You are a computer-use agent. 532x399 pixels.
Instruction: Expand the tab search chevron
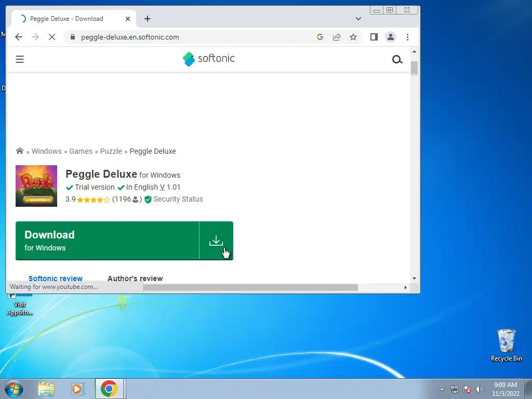[358, 19]
